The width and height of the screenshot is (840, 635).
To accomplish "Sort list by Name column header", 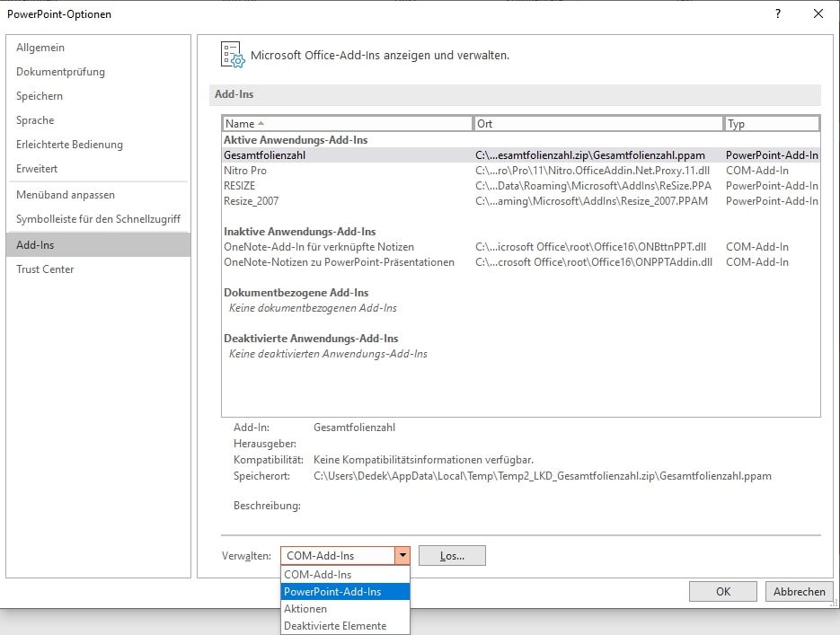I will tap(347, 124).
